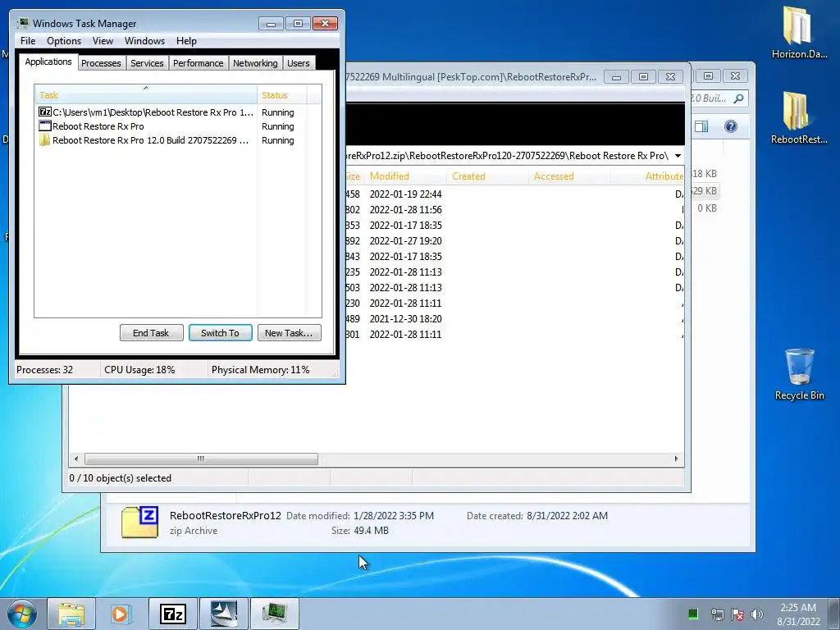Switch to Task Manager taskbar icon
This screenshot has height=630, width=840.
[274, 614]
